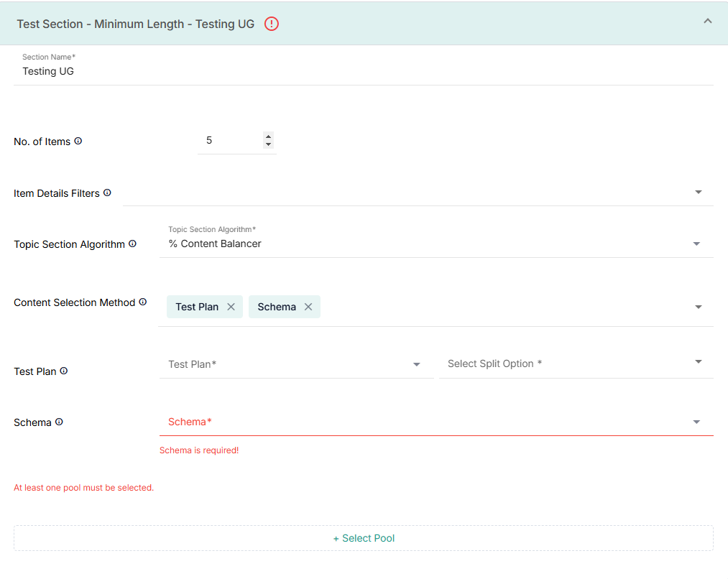Click info icon next to No. of Items
The height and width of the screenshot is (579, 728).
(78, 142)
